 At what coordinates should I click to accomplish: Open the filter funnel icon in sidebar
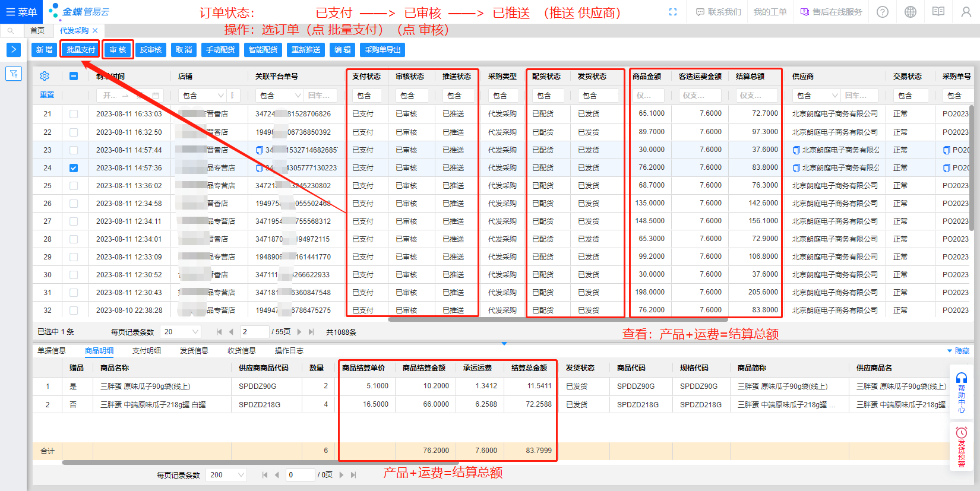click(x=13, y=74)
